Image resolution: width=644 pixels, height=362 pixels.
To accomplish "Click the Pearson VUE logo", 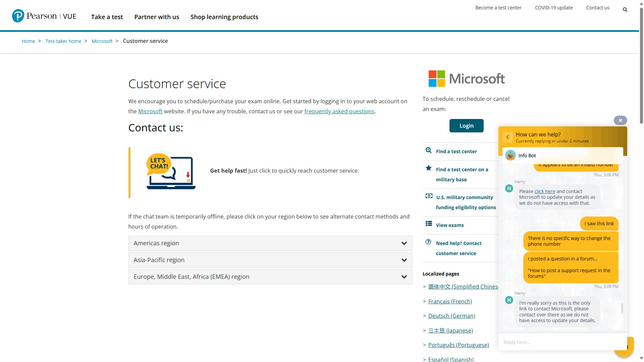I will (44, 16).
